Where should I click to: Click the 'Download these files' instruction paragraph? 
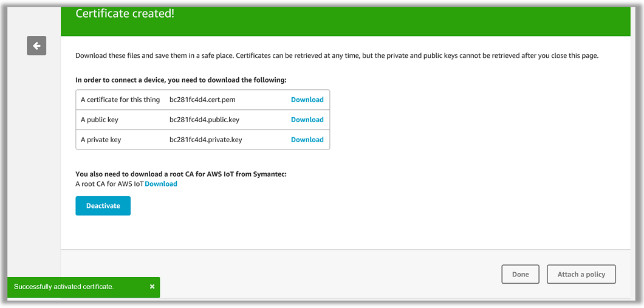click(337, 56)
